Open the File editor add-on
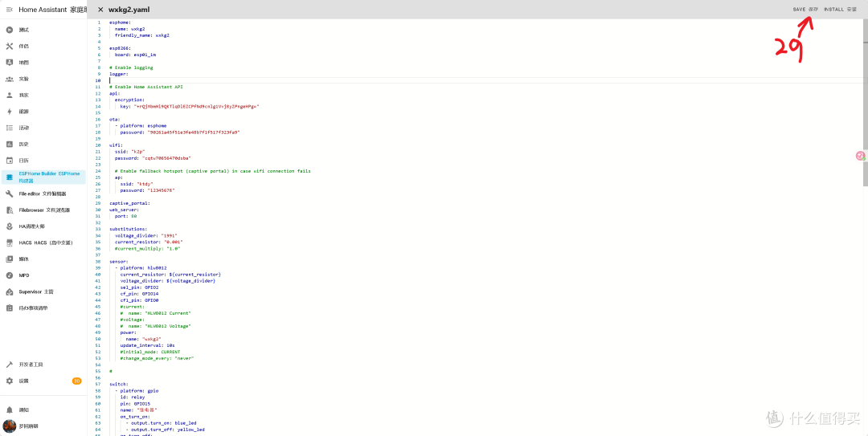 pyautogui.click(x=43, y=194)
